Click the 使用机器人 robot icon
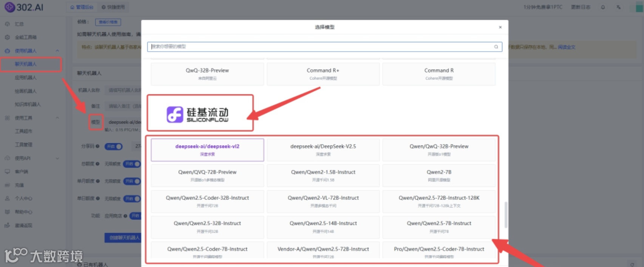644x267 pixels. pyautogui.click(x=7, y=51)
